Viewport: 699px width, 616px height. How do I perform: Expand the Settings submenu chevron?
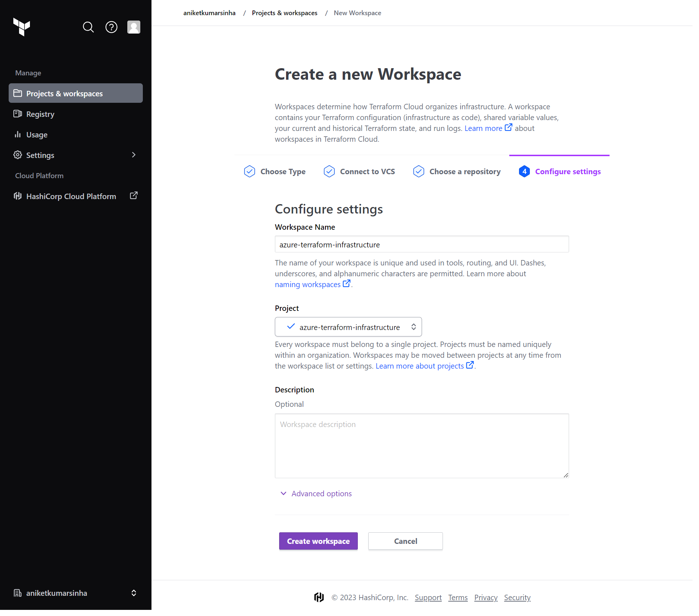[x=133, y=155]
